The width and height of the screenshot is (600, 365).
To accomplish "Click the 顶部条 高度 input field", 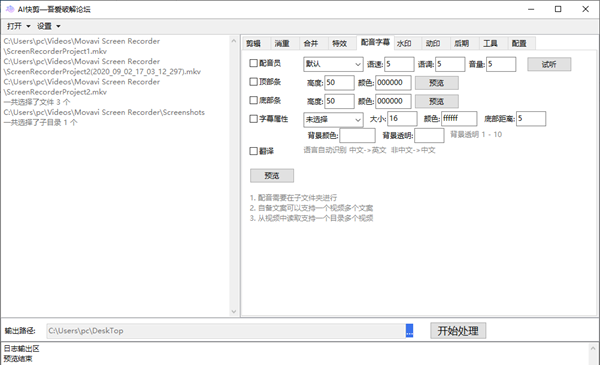I will 339,83.
